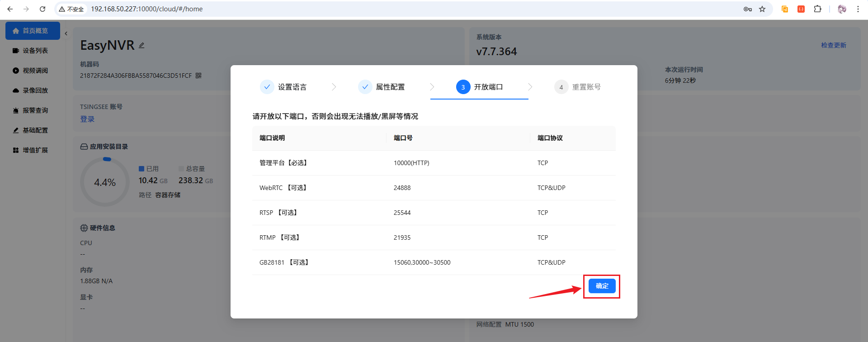The image size is (868, 342).
Task: Go to 视频调阅 in the sidebar
Action: pos(35,71)
